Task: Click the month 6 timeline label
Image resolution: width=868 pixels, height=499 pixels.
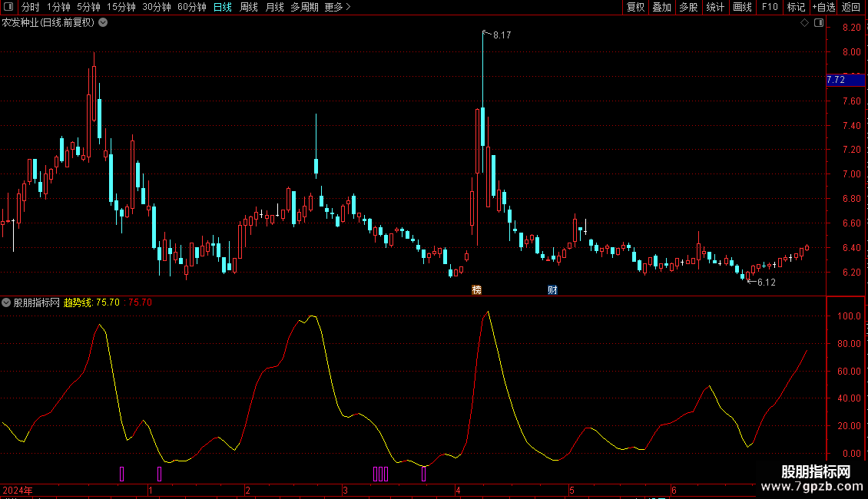Action: [674, 491]
